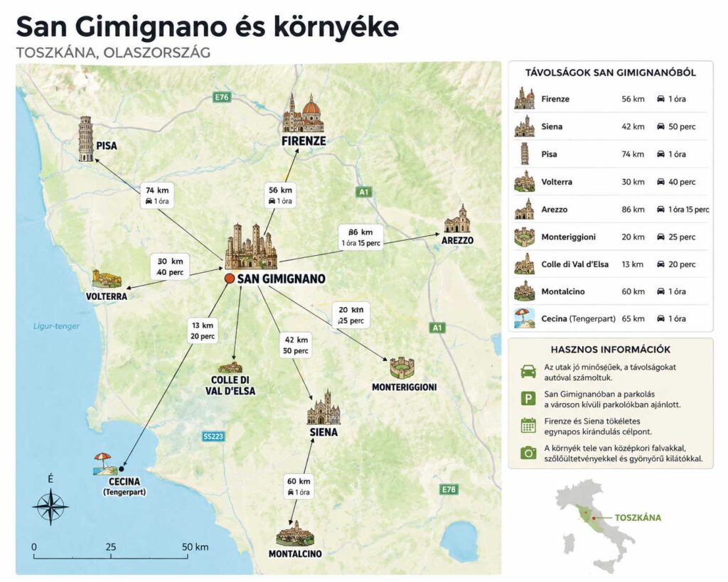The height and width of the screenshot is (582, 728).
Task: Click the Cecina beach icon in distance table
Action: point(525,318)
